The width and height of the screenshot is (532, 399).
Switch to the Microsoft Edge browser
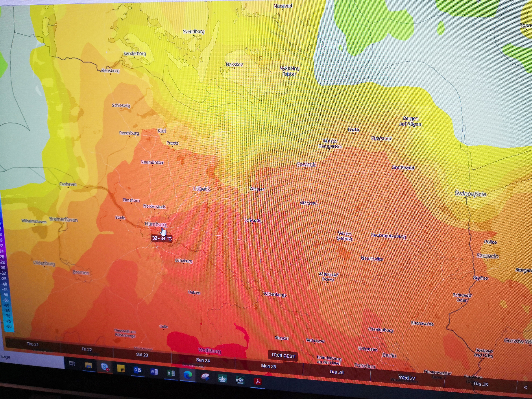coord(188,375)
